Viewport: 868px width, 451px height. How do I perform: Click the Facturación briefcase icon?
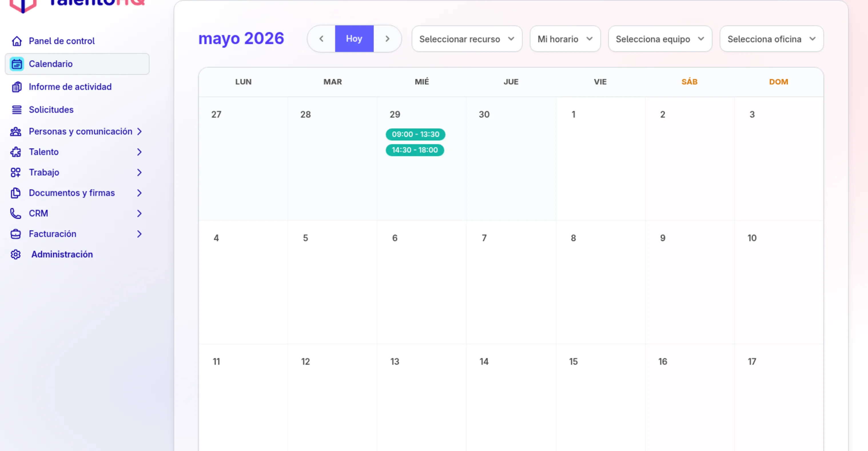point(15,234)
